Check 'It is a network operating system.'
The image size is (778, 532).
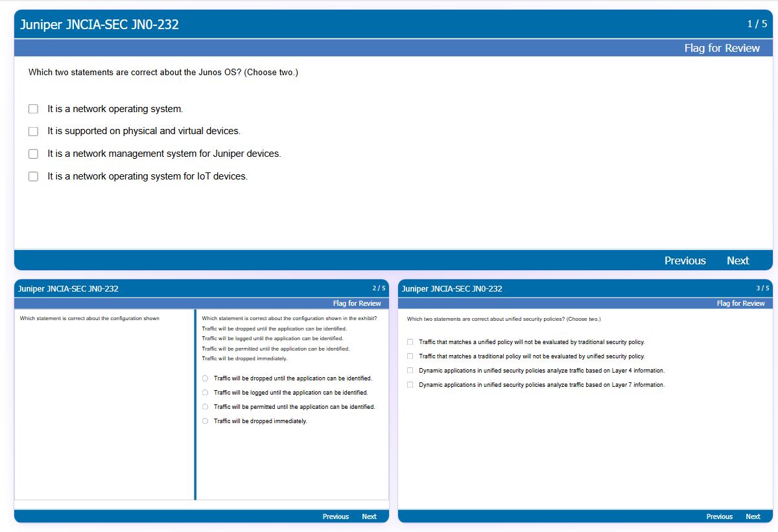coord(33,109)
